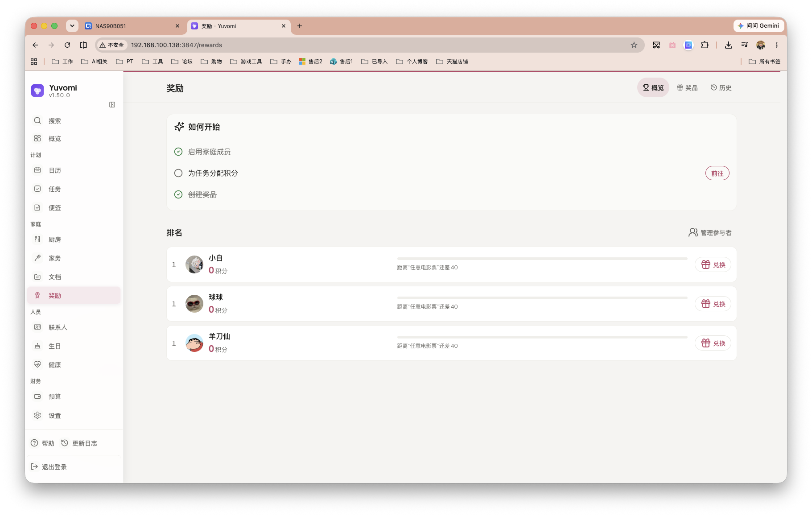Click the 创建奖品 check mark
The width and height of the screenshot is (812, 516).
point(178,194)
